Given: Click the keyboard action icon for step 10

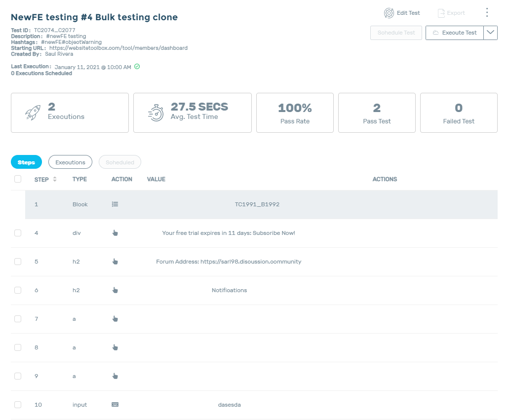Looking at the screenshot, I should 115,405.
